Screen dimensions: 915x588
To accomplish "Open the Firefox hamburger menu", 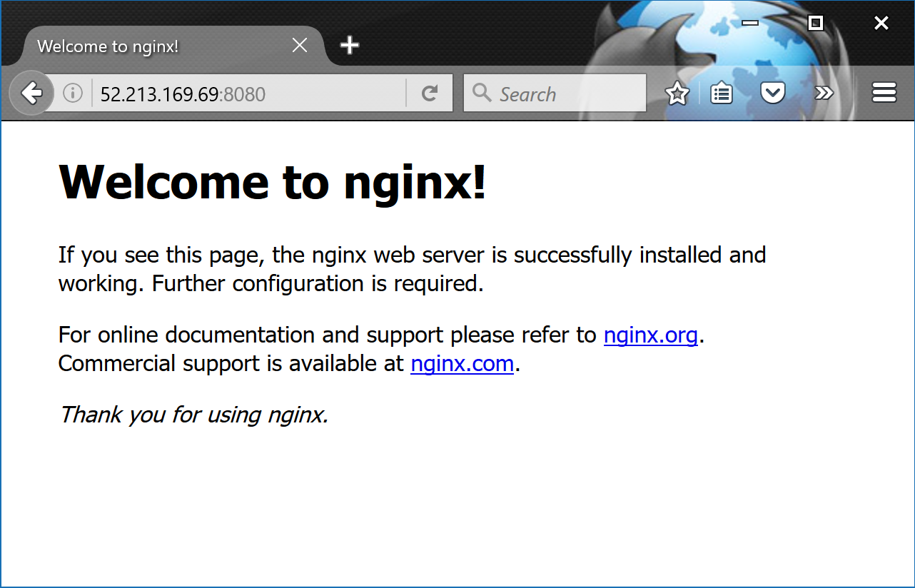I will click(884, 93).
